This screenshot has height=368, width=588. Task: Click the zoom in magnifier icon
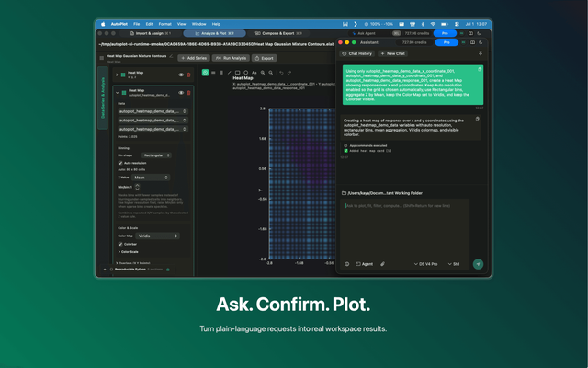(x=263, y=73)
